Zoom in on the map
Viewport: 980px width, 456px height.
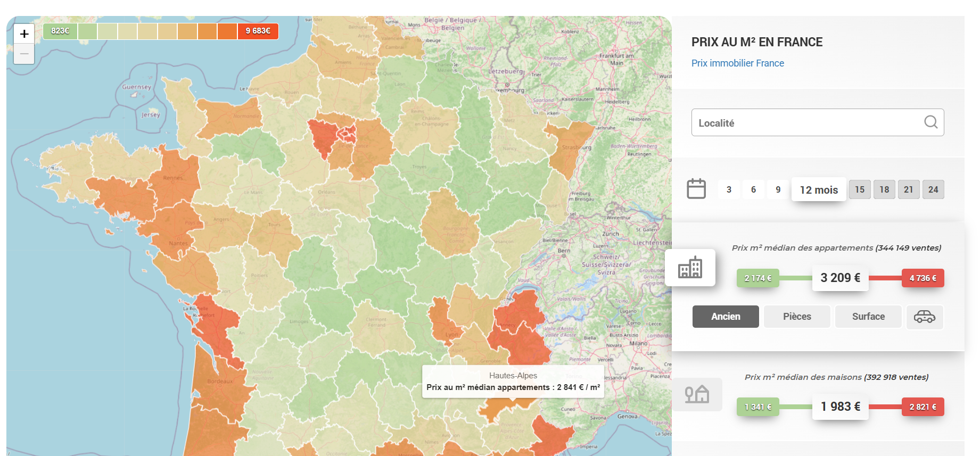pos(24,34)
